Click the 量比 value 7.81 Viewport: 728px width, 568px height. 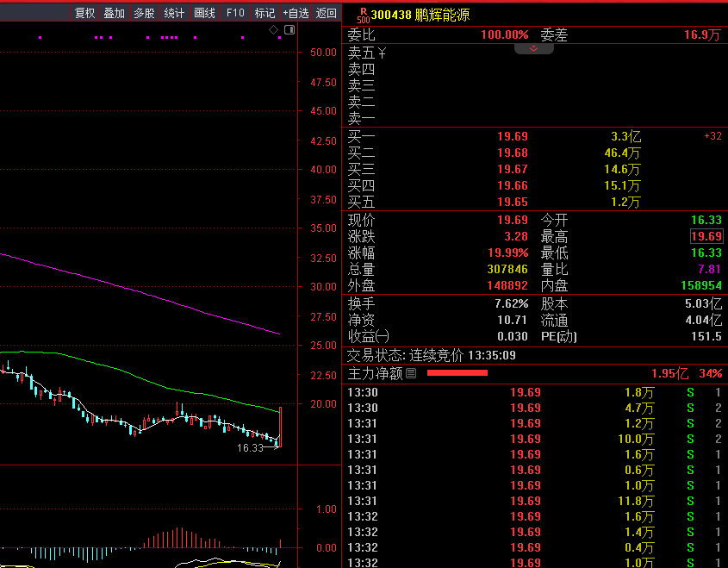coord(710,270)
